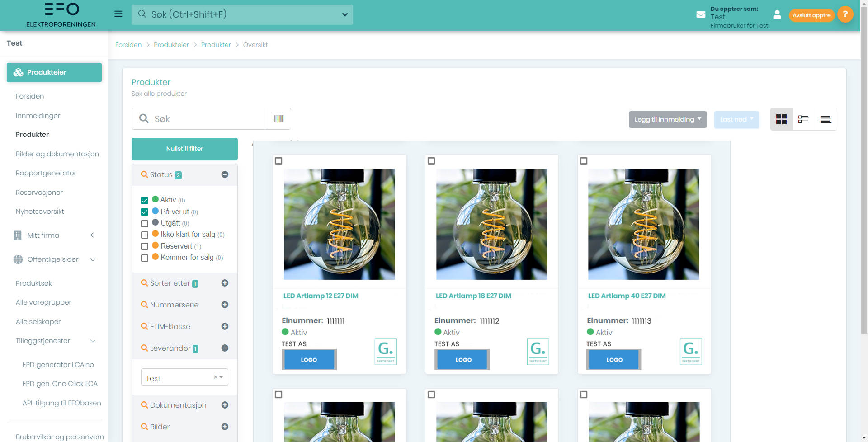Click the hamburger menu icon in header
The height and width of the screenshot is (442, 868).
(x=118, y=14)
